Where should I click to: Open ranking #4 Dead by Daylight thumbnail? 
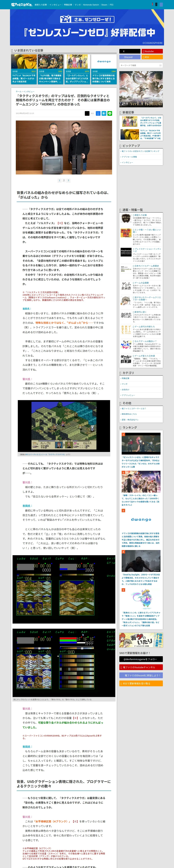[x=141, y=561]
